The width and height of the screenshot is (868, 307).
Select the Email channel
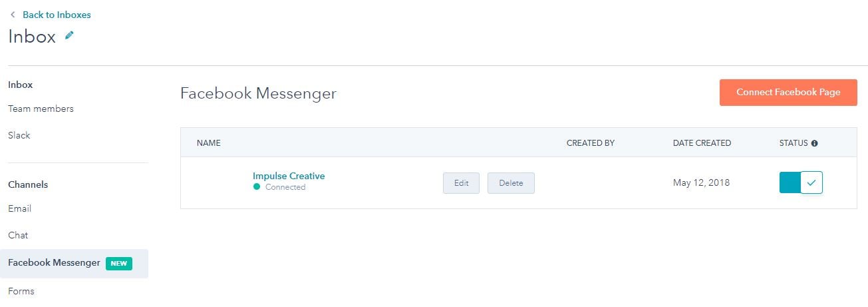[20, 208]
